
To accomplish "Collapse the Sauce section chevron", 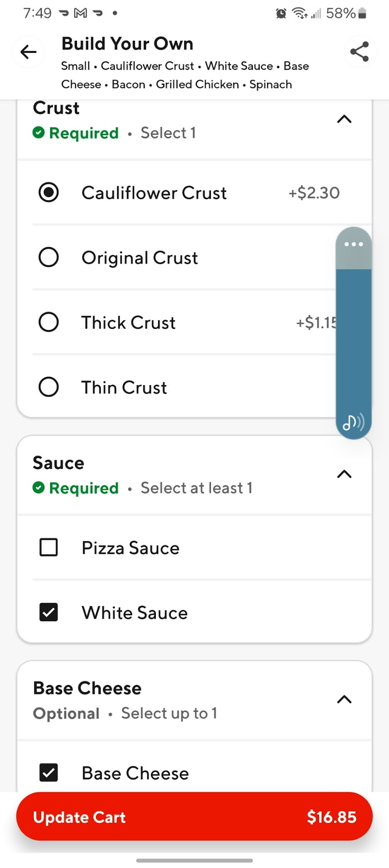I will click(344, 474).
